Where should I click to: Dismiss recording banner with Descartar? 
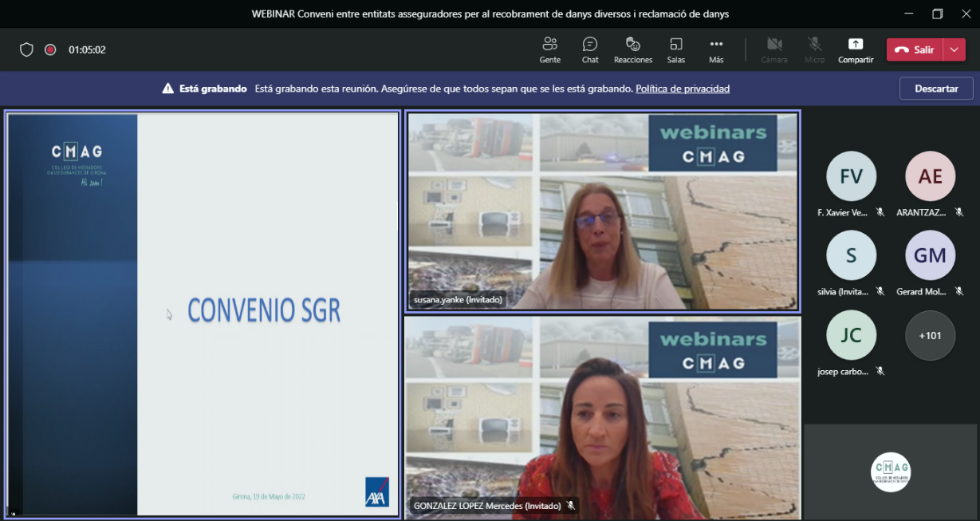(x=936, y=89)
